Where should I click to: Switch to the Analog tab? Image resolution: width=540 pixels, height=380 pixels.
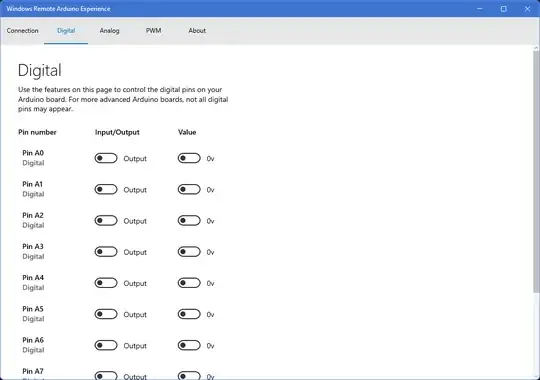(x=110, y=31)
